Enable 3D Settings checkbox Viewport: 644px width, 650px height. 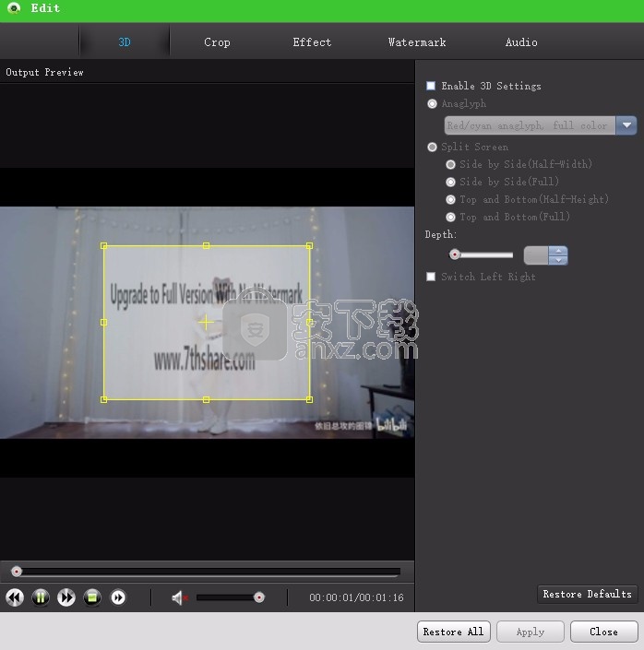(431, 86)
